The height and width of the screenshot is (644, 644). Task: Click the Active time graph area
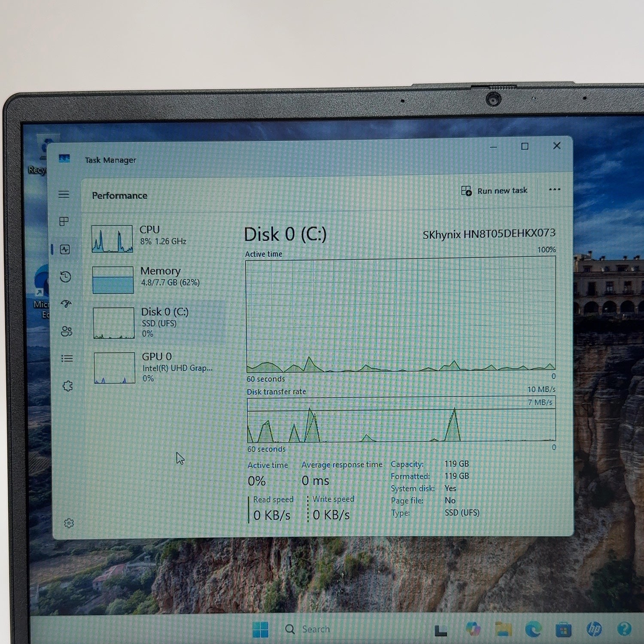click(x=401, y=315)
